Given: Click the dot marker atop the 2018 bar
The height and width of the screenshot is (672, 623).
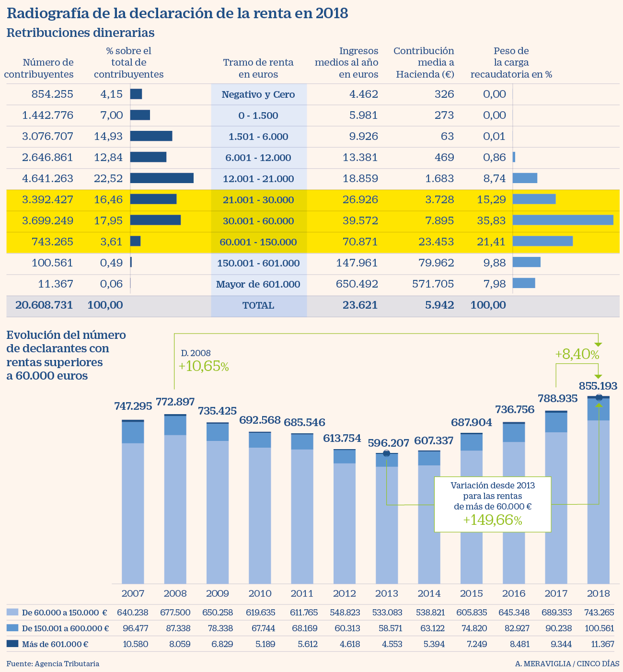Looking at the screenshot, I should tap(599, 397).
